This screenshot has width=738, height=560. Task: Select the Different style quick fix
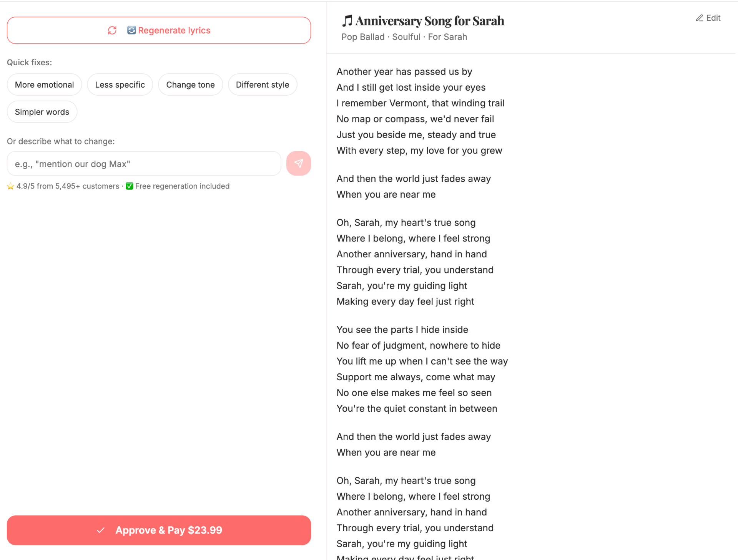[263, 84]
